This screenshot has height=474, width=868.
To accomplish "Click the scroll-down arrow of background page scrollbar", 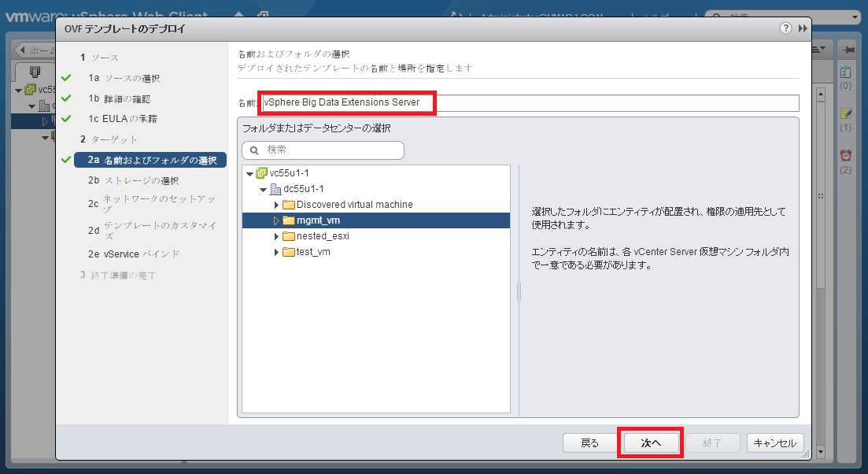I will (x=821, y=453).
